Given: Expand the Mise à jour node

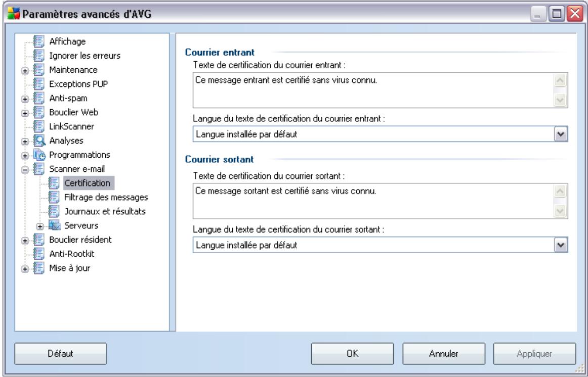Looking at the screenshot, I should coord(25,269).
